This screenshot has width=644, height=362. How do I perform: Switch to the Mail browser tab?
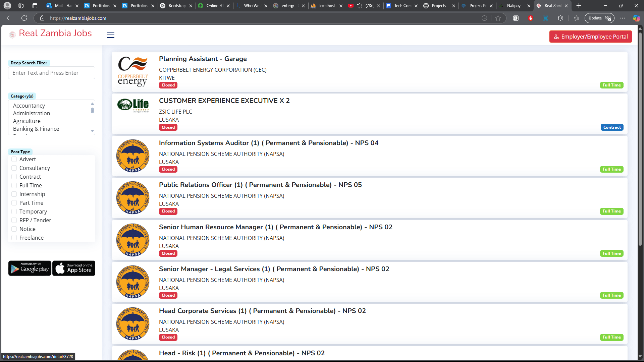click(62, 6)
